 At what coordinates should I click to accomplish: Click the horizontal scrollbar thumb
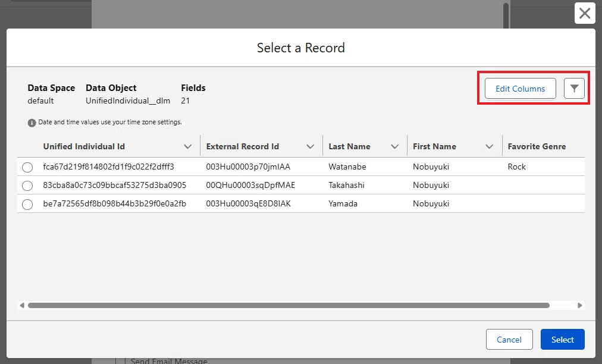pos(289,305)
